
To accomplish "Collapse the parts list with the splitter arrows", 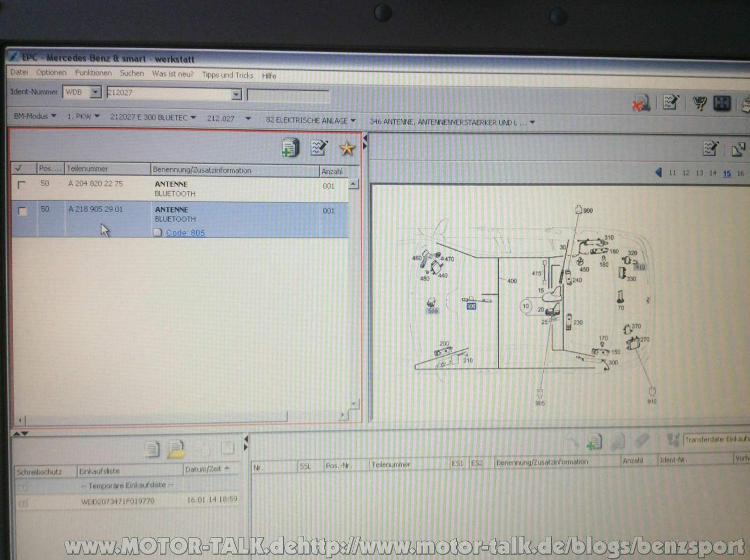I will [x=365, y=142].
